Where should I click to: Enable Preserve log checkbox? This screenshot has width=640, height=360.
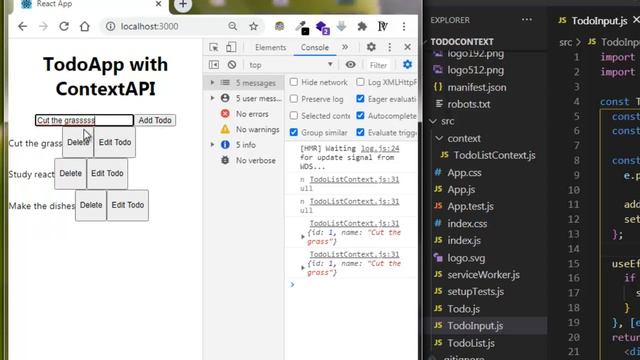click(293, 99)
